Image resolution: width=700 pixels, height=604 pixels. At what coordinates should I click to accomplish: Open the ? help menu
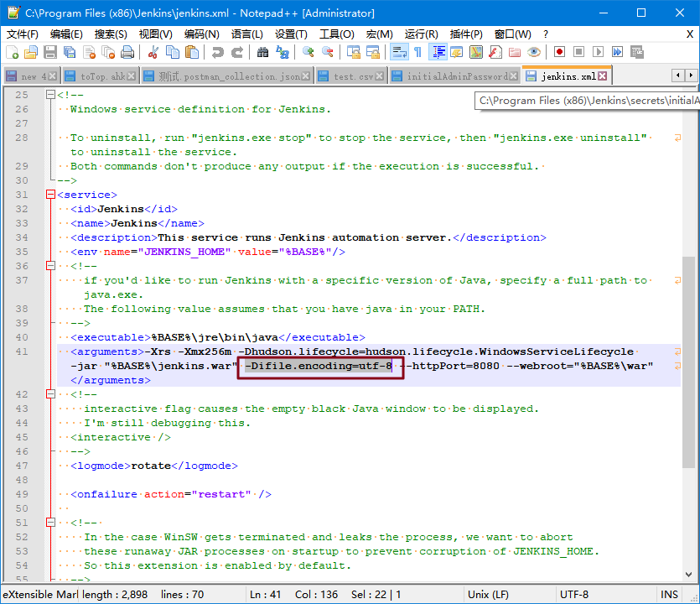pos(546,34)
